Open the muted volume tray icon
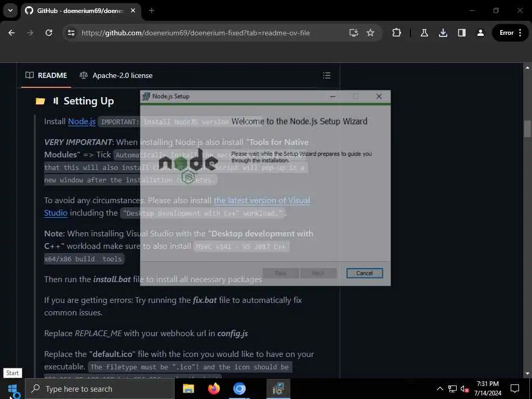This screenshot has height=399, width=532. [x=464, y=389]
